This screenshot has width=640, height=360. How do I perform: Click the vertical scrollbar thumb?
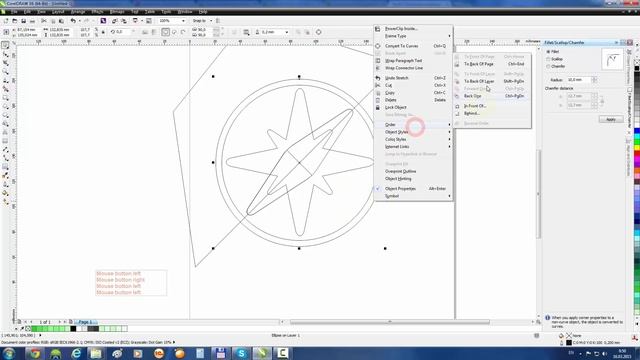(538, 194)
